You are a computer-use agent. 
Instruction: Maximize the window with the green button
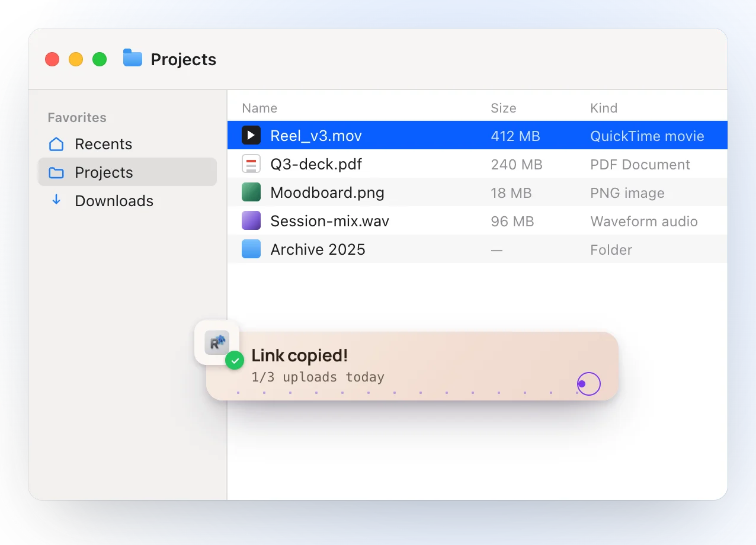coord(100,59)
